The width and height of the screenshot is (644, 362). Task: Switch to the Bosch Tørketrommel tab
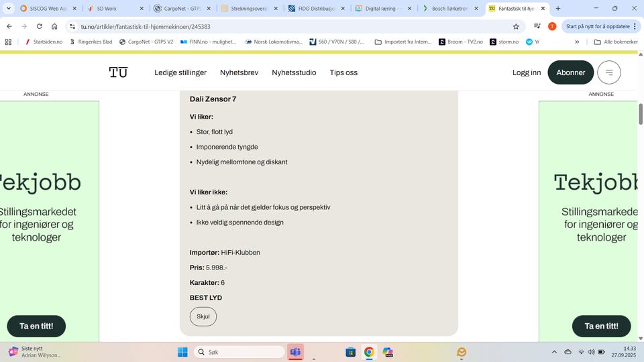click(450, 8)
